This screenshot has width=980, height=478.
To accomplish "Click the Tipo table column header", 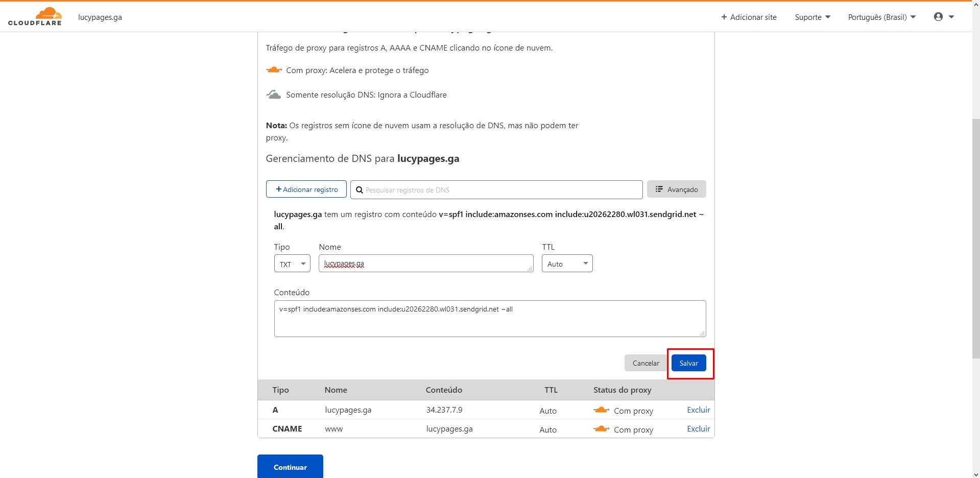I will [280, 390].
